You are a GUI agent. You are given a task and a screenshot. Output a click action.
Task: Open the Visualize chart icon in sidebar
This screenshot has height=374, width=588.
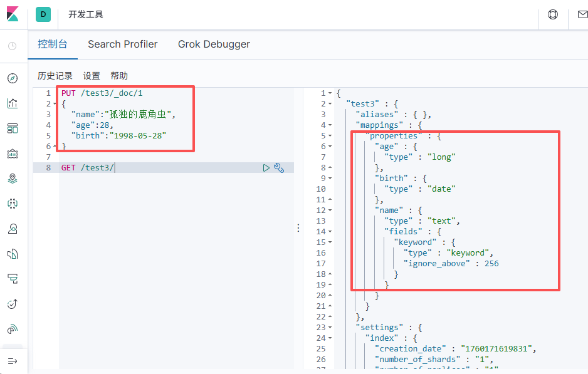(x=13, y=103)
